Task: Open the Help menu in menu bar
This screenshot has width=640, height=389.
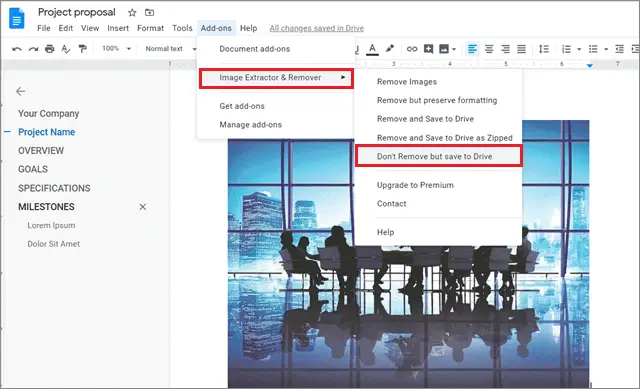Action: coord(248,28)
